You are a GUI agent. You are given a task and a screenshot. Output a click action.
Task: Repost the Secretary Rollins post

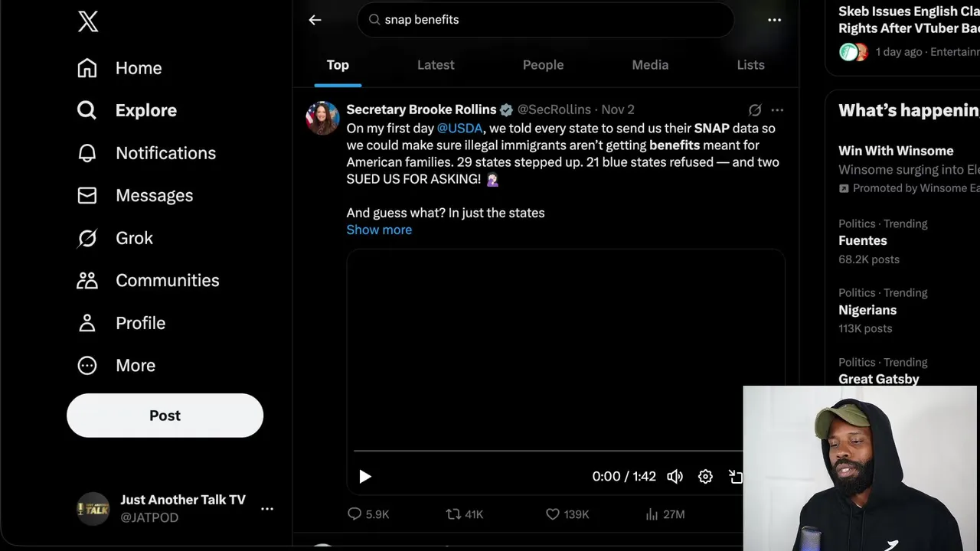pos(454,514)
